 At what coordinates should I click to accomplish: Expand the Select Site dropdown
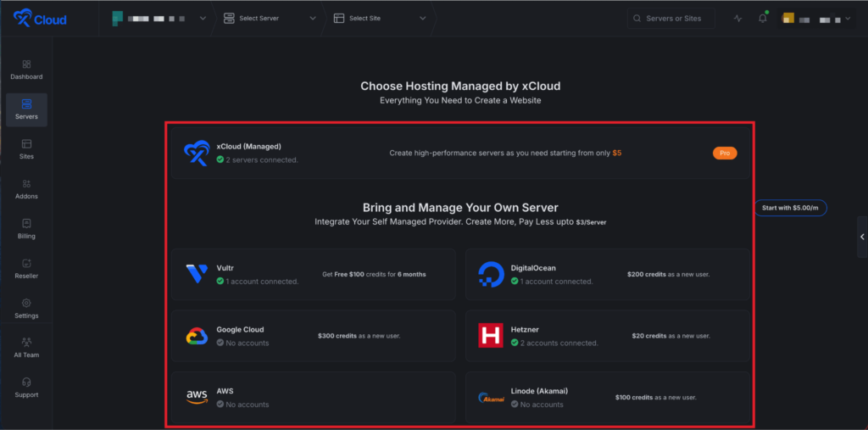tap(379, 19)
